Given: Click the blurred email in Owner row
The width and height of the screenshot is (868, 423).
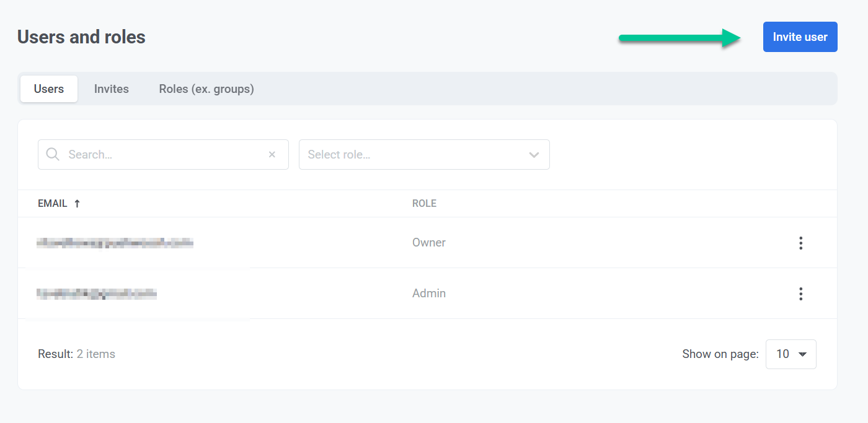Looking at the screenshot, I should [115, 243].
